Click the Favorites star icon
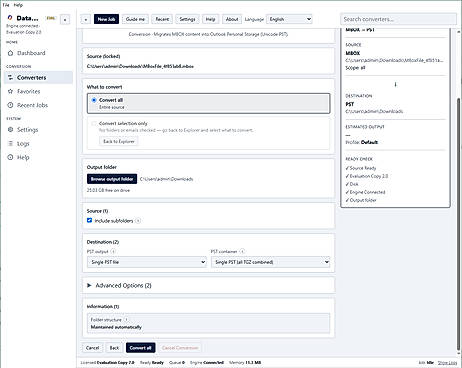The height and width of the screenshot is (368, 462). point(10,91)
